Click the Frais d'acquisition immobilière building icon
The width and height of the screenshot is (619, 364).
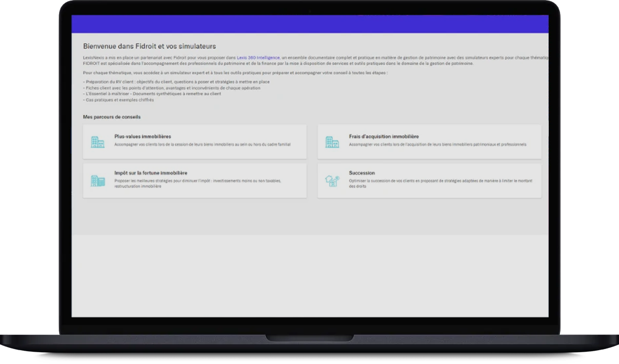(332, 142)
